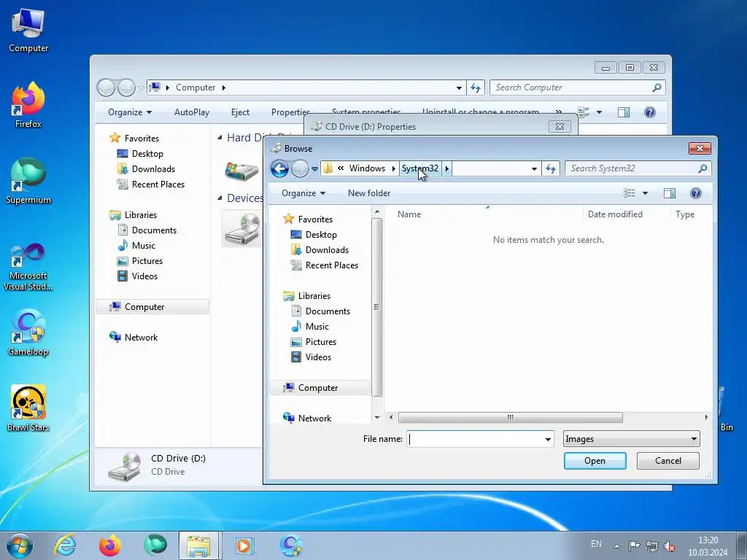Viewport: 747px width, 560px height.
Task: Refresh the System32 folder in the Browse dialog
Action: pyautogui.click(x=551, y=168)
